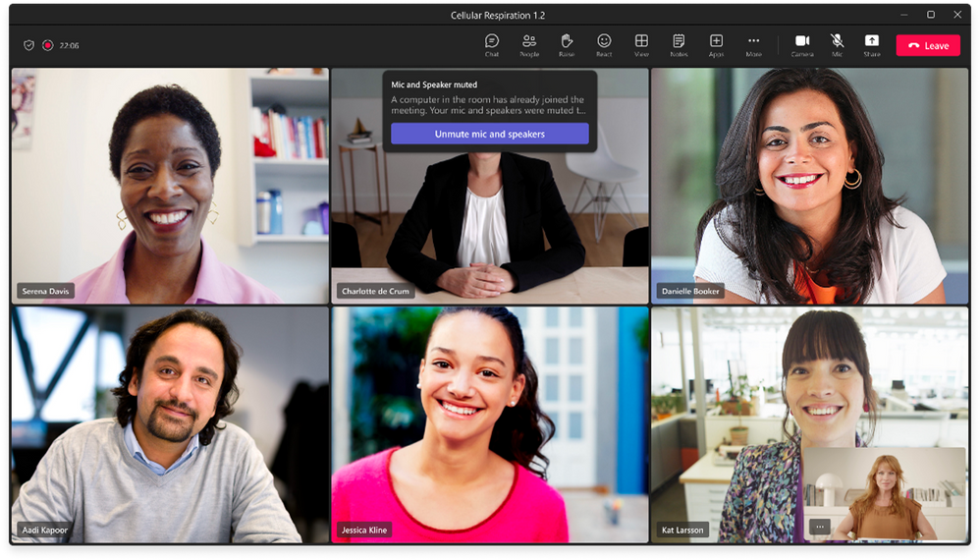Select Serena Davis video tile
Viewport: 980px width, 560px height.
click(x=170, y=186)
